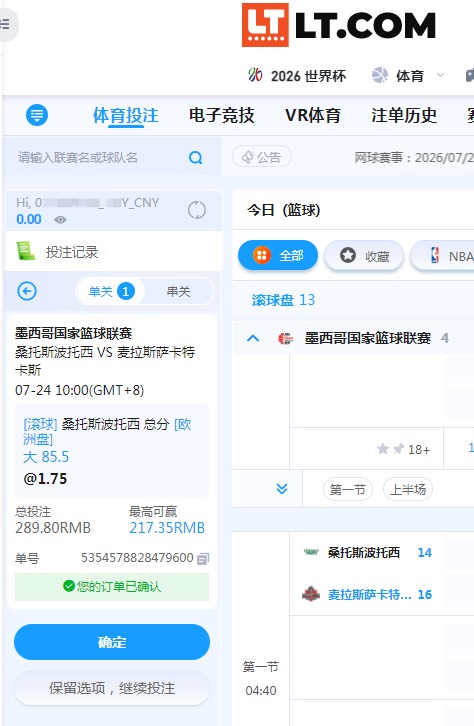The width and height of the screenshot is (474, 726).
Task: Open the 体育投注 tab
Action: [125, 115]
